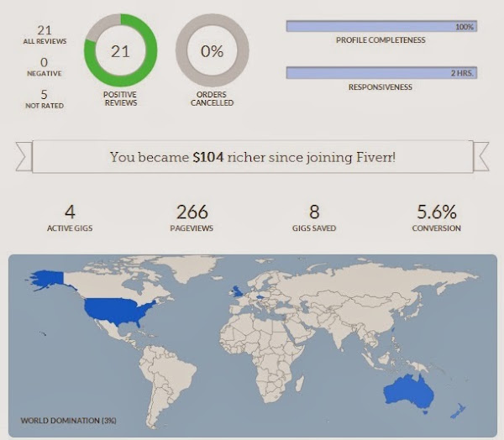Click Alaska highlighted on the map
Screen dimensions: 504x440
(x=48, y=279)
